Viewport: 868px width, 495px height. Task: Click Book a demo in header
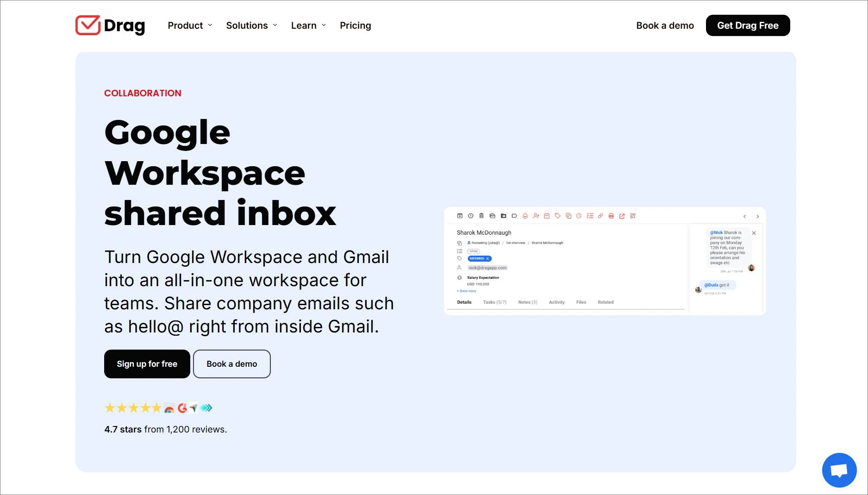coord(665,25)
